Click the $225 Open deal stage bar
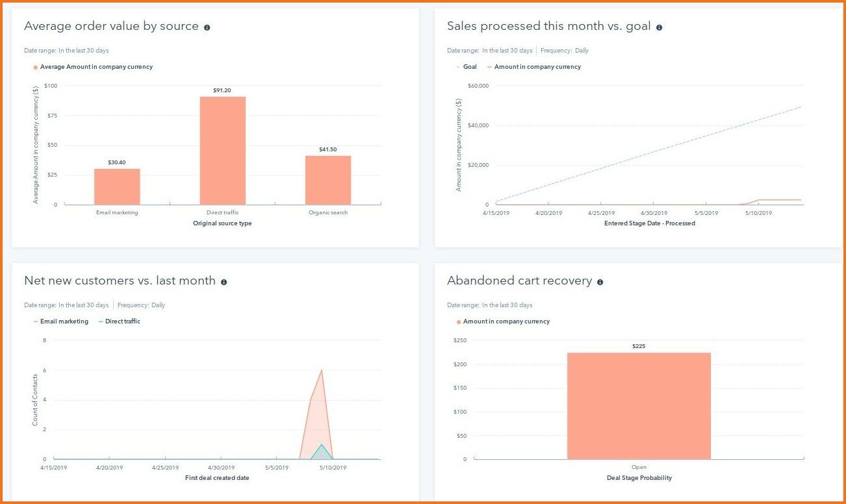The height and width of the screenshot is (504, 846). (639, 406)
